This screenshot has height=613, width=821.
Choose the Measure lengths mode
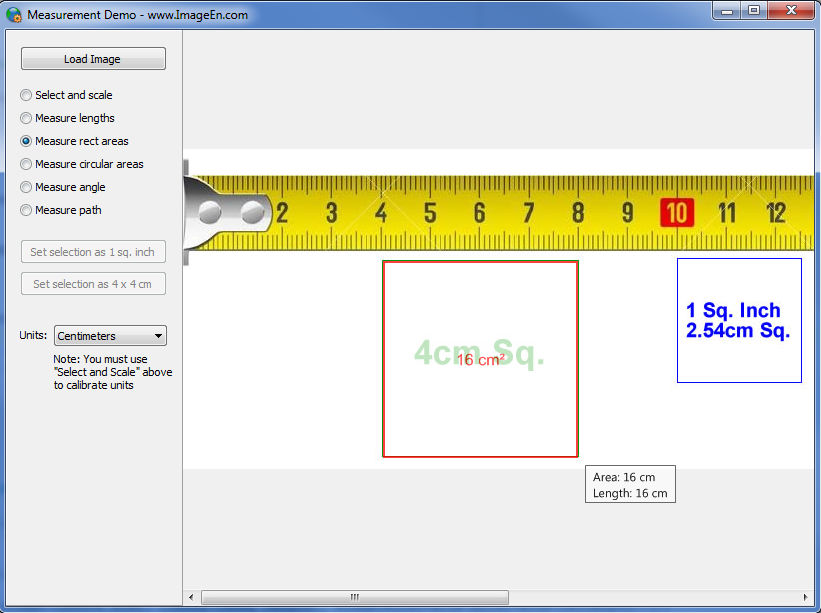click(67, 118)
